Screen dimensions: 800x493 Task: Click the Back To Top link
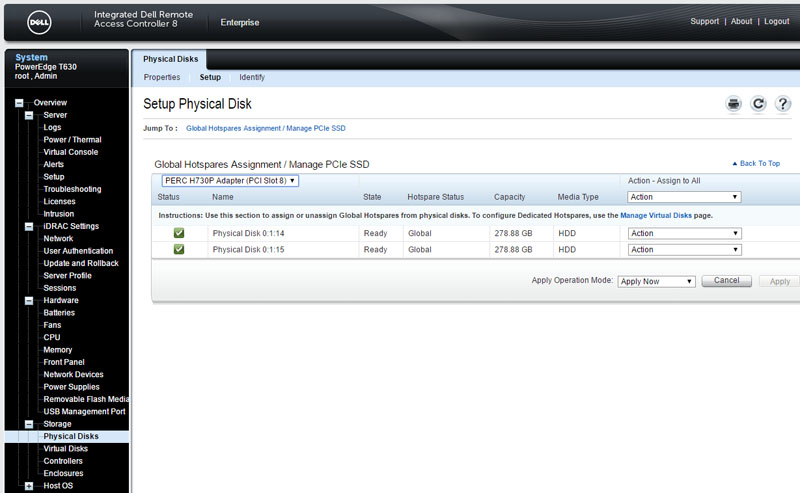757,163
